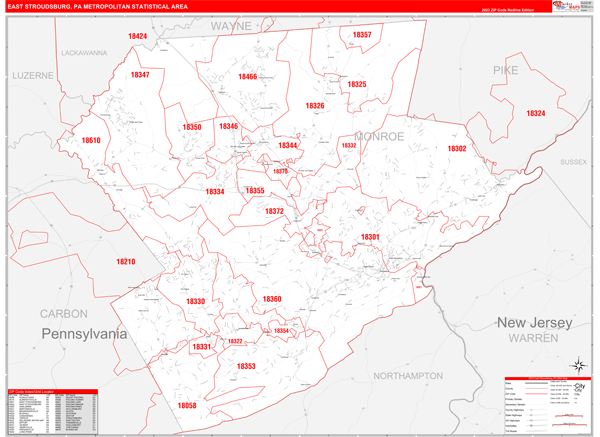
Task: Select ZIP code label 18324
Action: pyautogui.click(x=536, y=113)
